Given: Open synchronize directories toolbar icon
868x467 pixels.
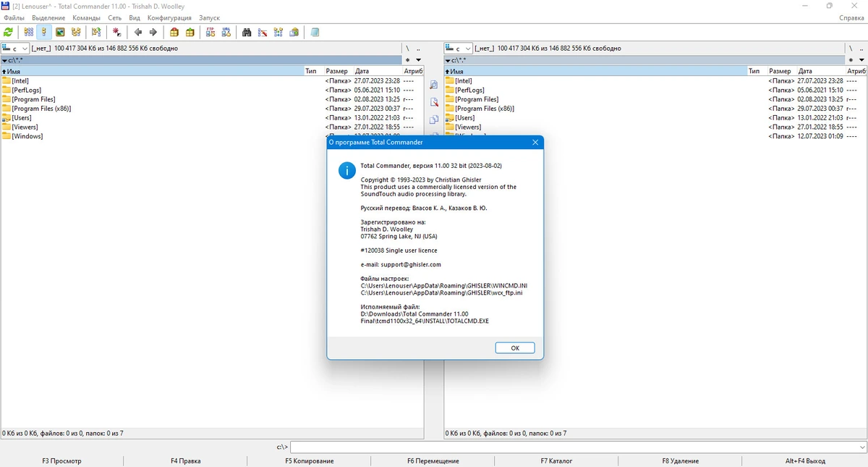Looking at the screenshot, I should 278,32.
